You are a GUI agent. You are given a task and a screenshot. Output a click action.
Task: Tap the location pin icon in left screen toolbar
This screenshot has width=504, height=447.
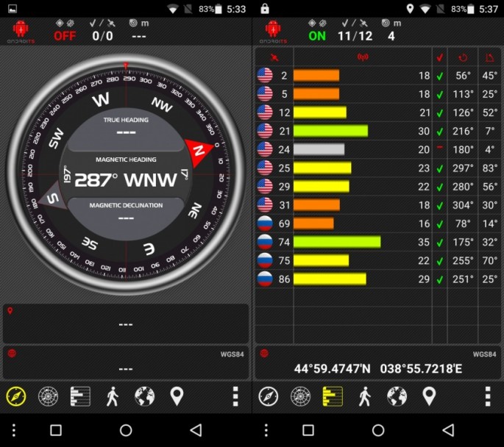(x=177, y=396)
